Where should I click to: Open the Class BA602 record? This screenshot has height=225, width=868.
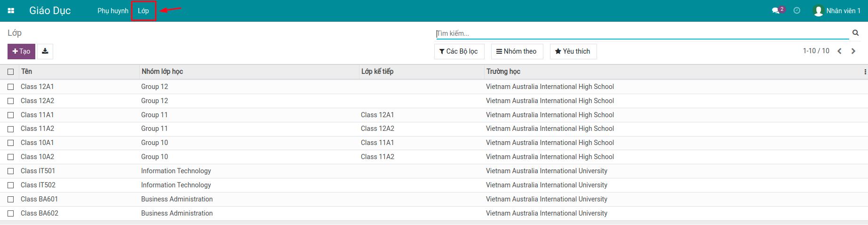click(40, 213)
